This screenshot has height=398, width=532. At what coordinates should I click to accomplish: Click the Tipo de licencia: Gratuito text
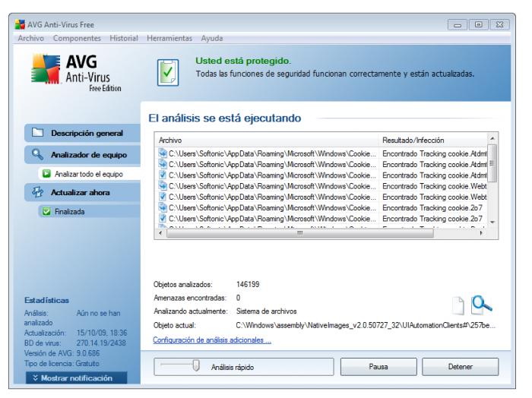tap(62, 363)
